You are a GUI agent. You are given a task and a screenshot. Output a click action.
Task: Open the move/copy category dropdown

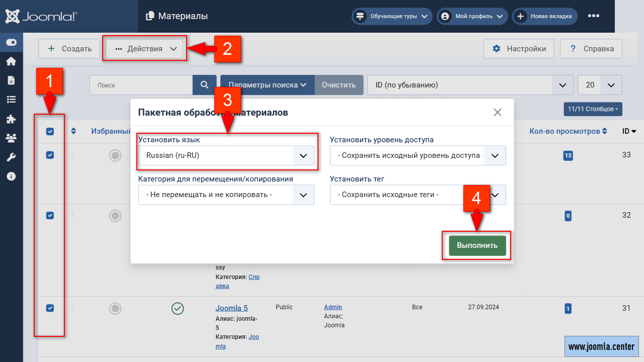pyautogui.click(x=226, y=195)
